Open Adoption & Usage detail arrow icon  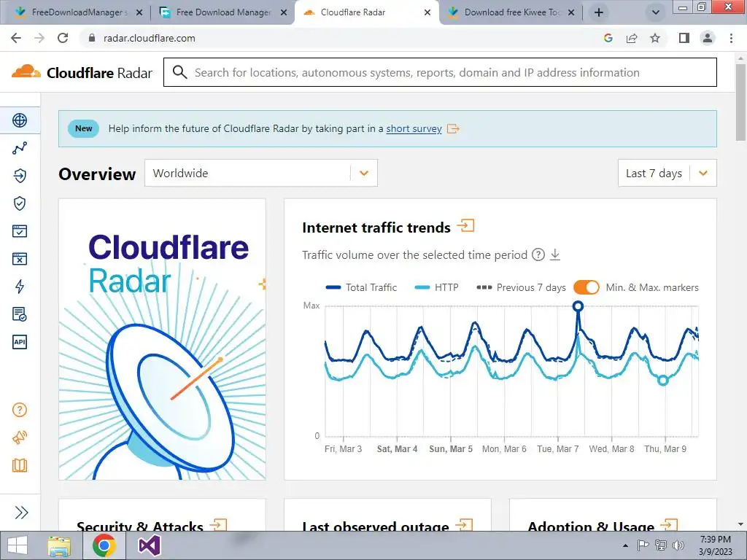669,525
